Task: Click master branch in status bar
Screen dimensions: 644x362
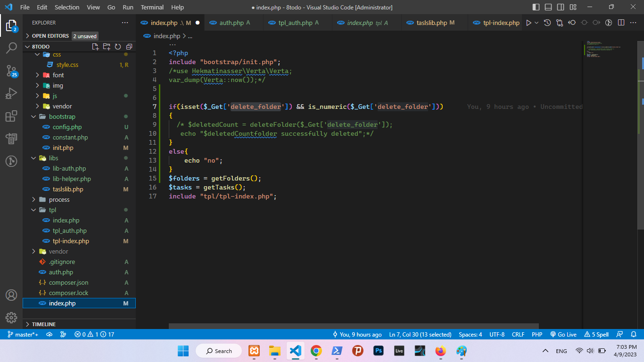Action: pos(23,334)
